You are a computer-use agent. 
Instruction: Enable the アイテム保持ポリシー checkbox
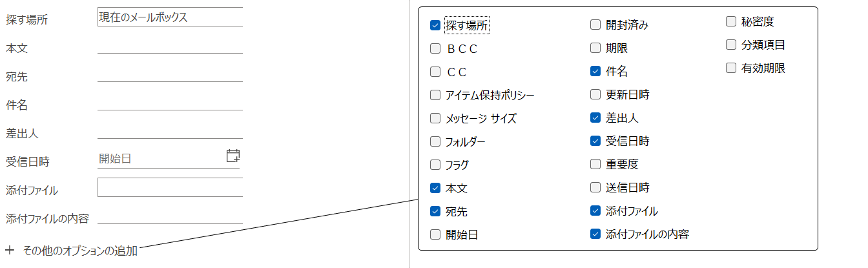[x=435, y=95]
